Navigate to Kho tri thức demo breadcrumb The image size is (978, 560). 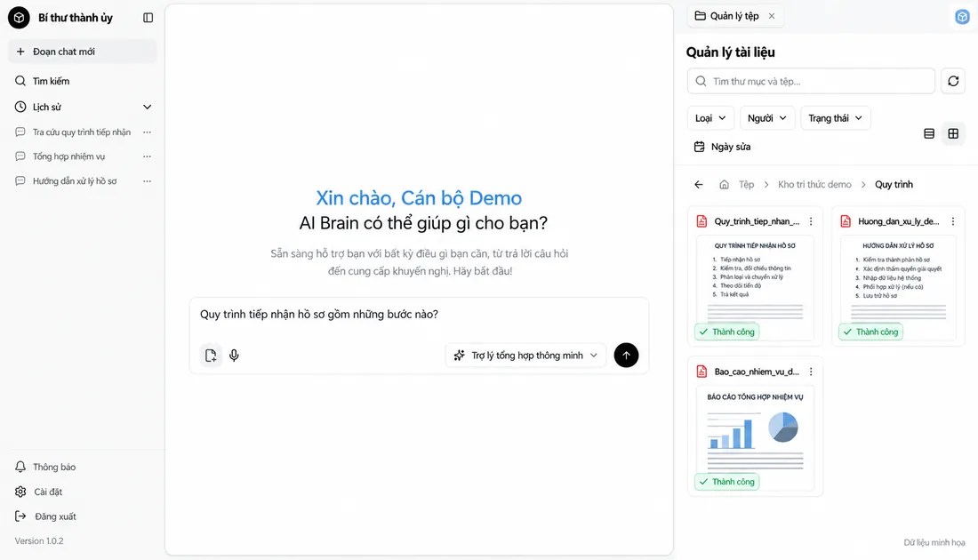pyautogui.click(x=814, y=185)
